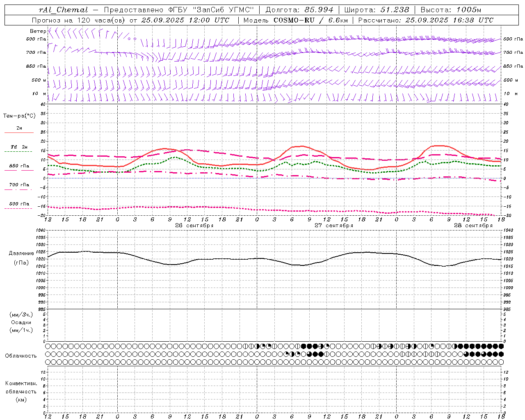Click the forecast start time '12:00 UTC'

209,20
